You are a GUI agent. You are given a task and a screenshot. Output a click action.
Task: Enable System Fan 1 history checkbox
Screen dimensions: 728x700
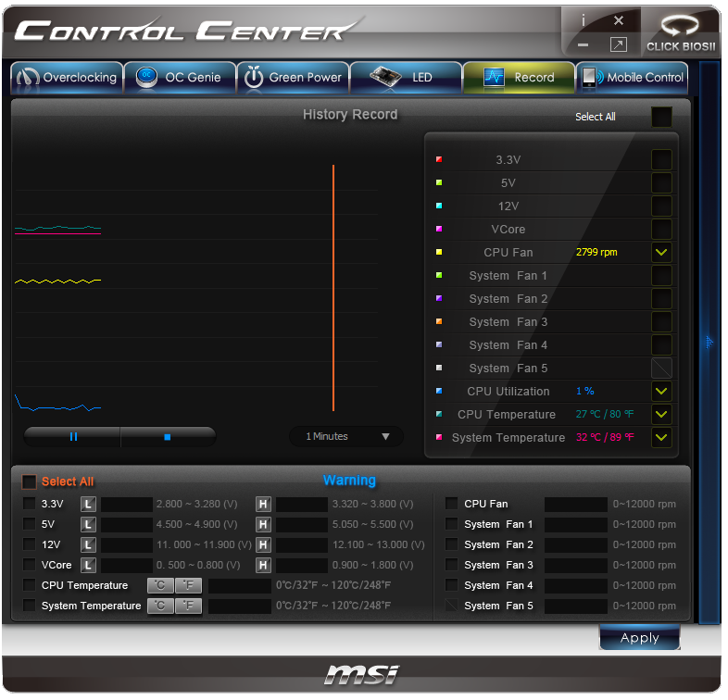661,276
